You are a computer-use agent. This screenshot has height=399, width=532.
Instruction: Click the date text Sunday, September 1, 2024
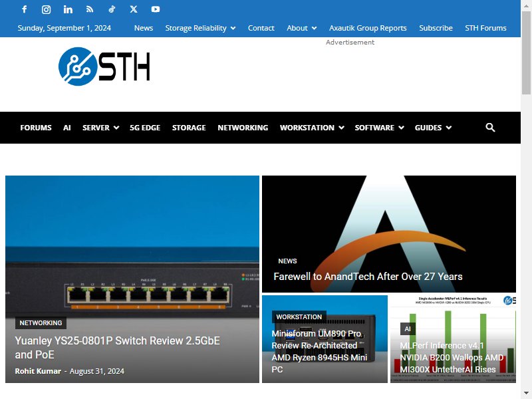click(64, 28)
